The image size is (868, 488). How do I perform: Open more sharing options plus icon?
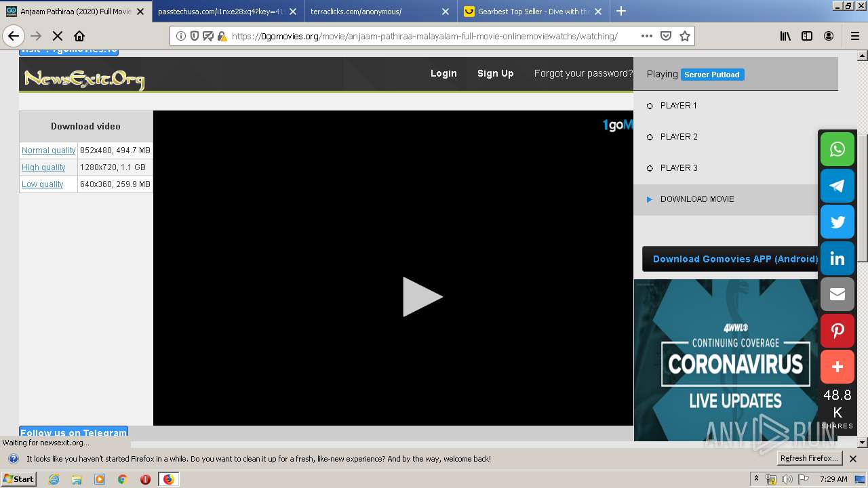coord(837,367)
